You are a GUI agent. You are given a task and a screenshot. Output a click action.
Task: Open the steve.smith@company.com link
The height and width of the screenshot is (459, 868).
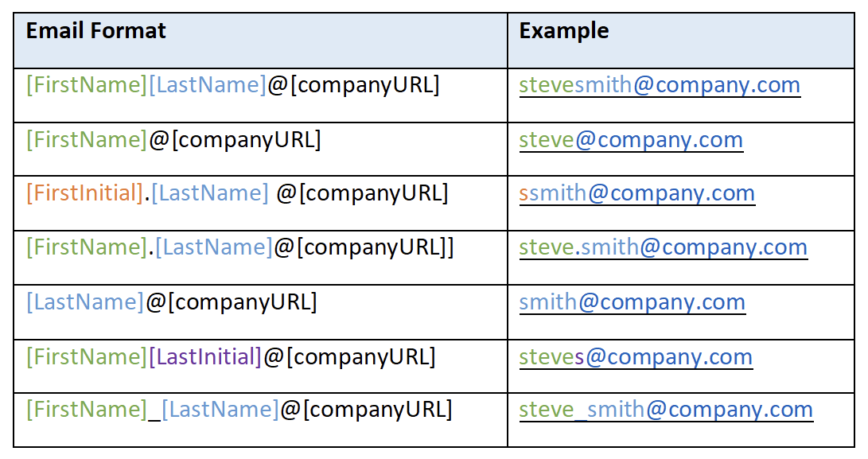click(x=664, y=247)
